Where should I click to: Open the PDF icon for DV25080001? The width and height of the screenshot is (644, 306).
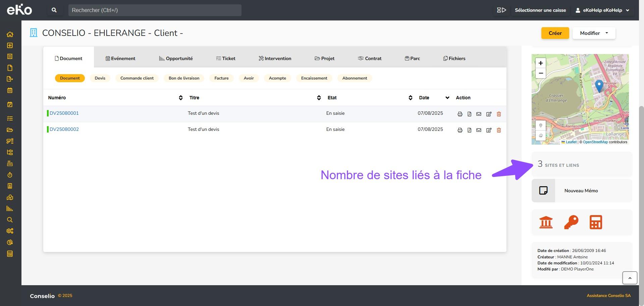(x=469, y=114)
